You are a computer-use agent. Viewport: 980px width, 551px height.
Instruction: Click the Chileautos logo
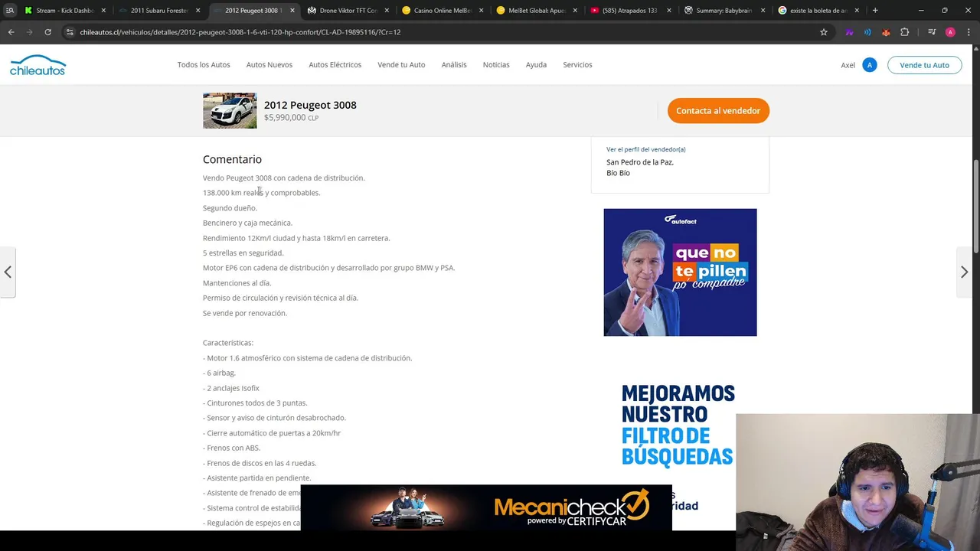click(x=38, y=65)
